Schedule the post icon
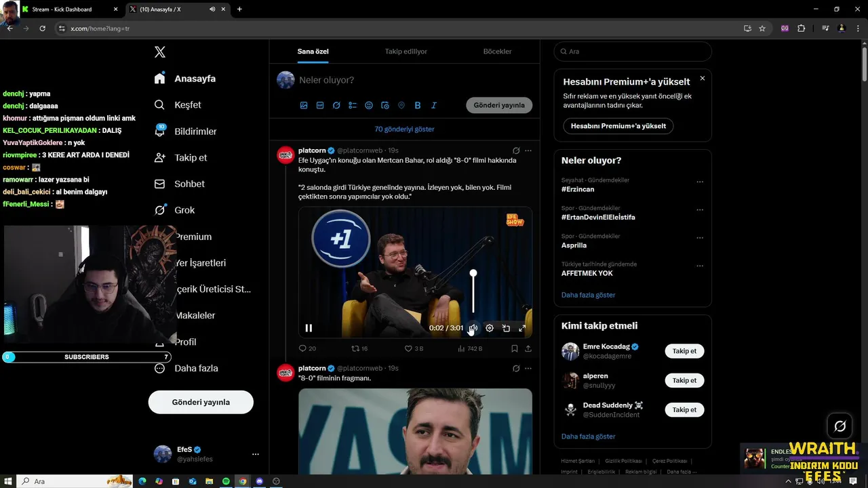The width and height of the screenshot is (868, 488). pyautogui.click(x=385, y=105)
